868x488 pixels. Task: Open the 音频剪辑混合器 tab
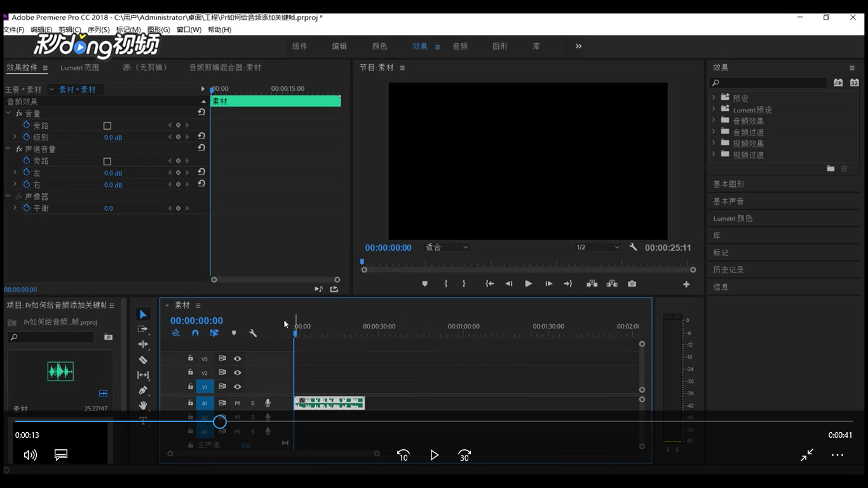[225, 67]
